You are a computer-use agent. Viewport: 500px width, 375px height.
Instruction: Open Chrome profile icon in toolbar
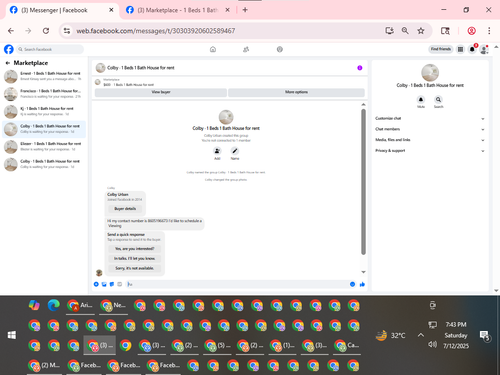tap(471, 31)
